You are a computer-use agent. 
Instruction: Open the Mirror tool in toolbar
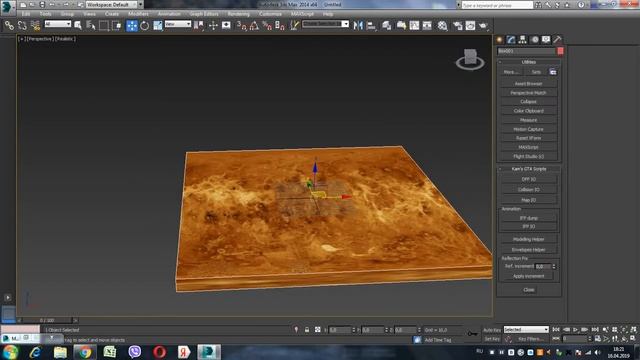click(358, 25)
